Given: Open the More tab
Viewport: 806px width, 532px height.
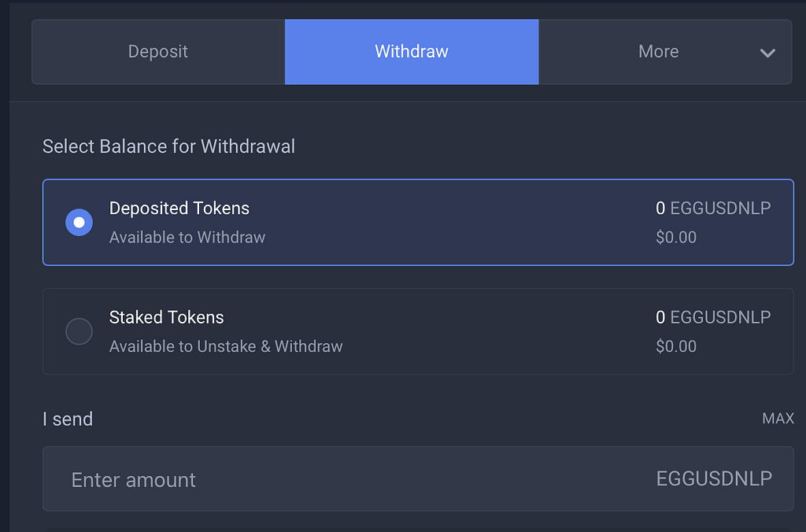Looking at the screenshot, I should 658,52.
